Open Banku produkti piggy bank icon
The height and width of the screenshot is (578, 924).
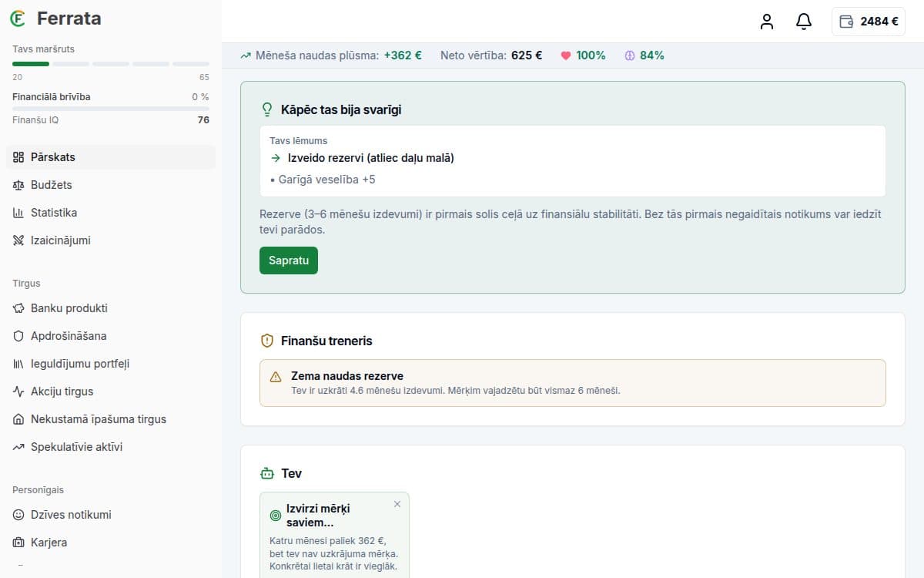18,308
